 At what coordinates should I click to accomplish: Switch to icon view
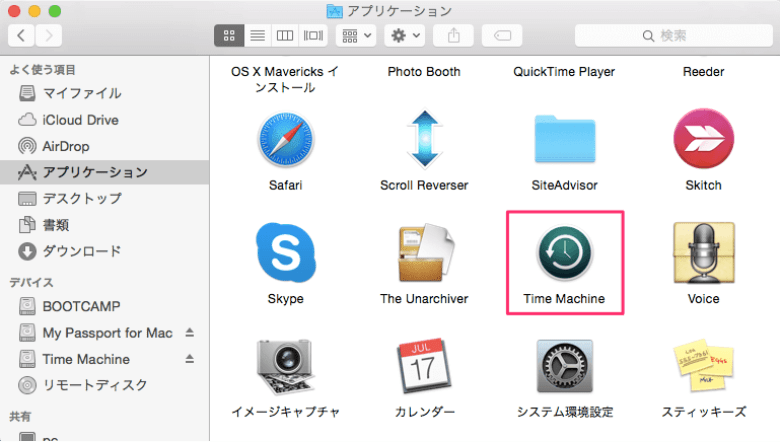pyautogui.click(x=229, y=35)
